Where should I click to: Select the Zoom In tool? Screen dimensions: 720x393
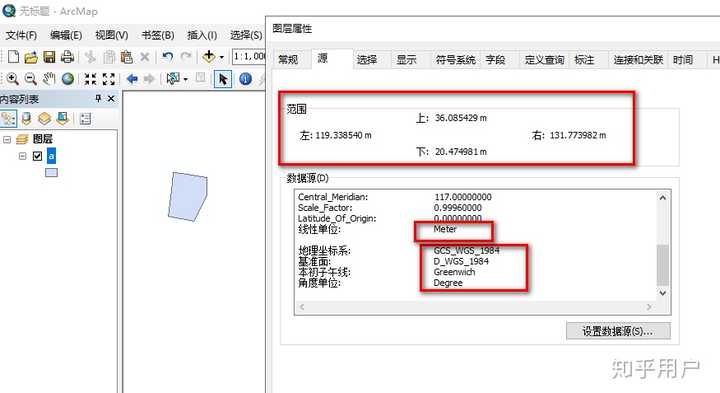coord(12,79)
